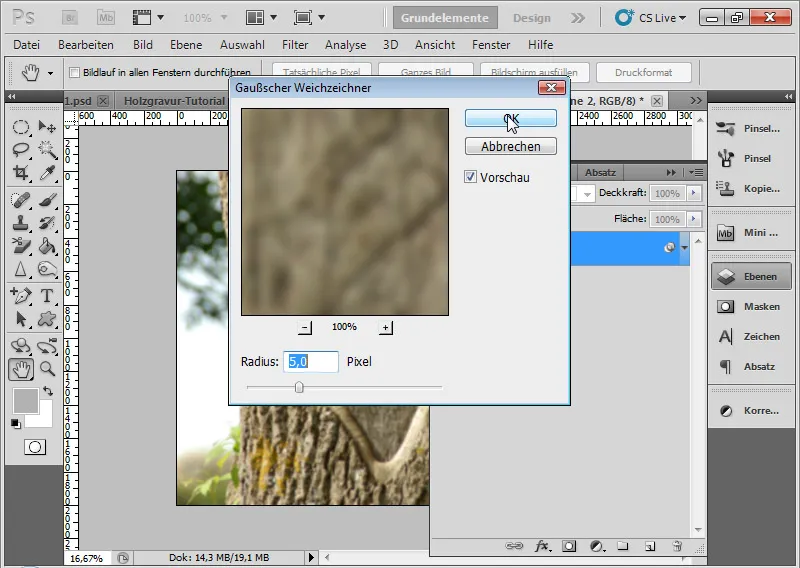Open the Deckkraft opacity slider arrow
Screen dimensions: 800x568
[693, 193]
